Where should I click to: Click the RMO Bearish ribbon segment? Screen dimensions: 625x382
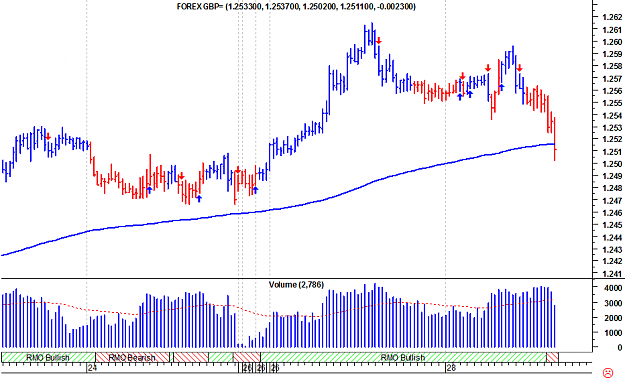click(x=132, y=357)
